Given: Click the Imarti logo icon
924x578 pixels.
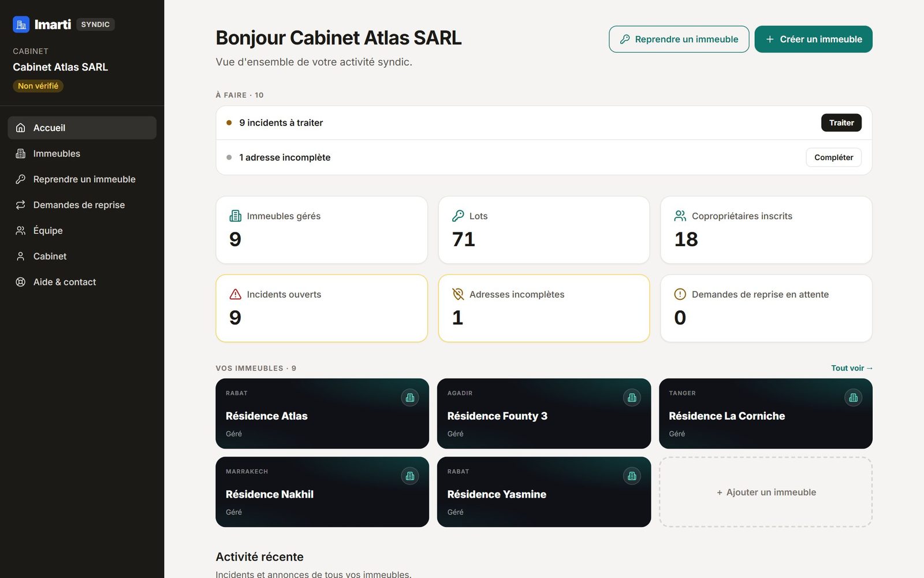Looking at the screenshot, I should (x=21, y=24).
